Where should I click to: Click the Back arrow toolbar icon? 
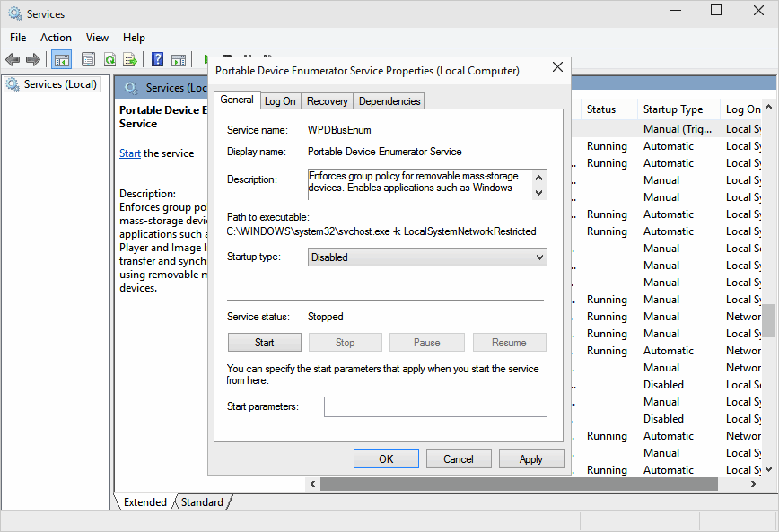13,60
